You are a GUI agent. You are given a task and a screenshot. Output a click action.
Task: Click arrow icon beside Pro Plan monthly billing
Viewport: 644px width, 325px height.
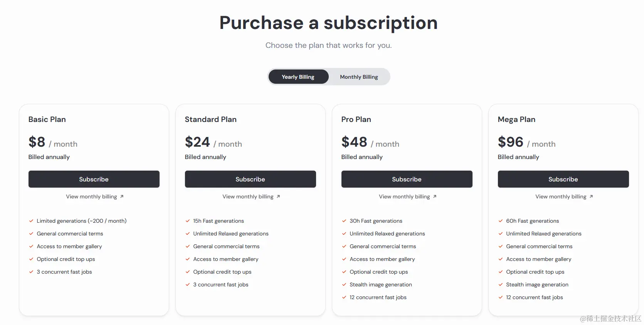[435, 196]
